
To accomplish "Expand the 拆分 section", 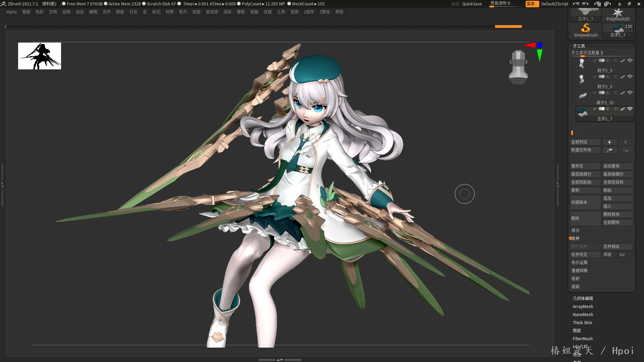I will click(x=576, y=231).
